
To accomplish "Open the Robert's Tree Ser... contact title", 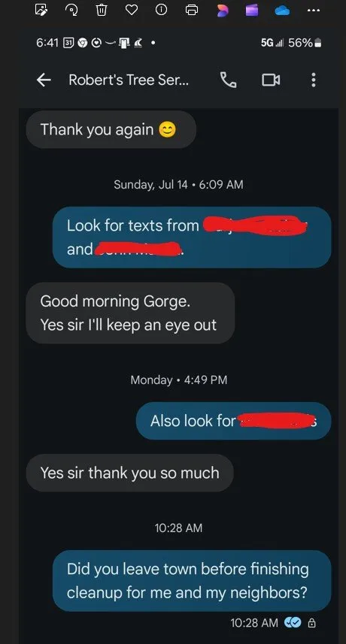I will click(x=129, y=80).
